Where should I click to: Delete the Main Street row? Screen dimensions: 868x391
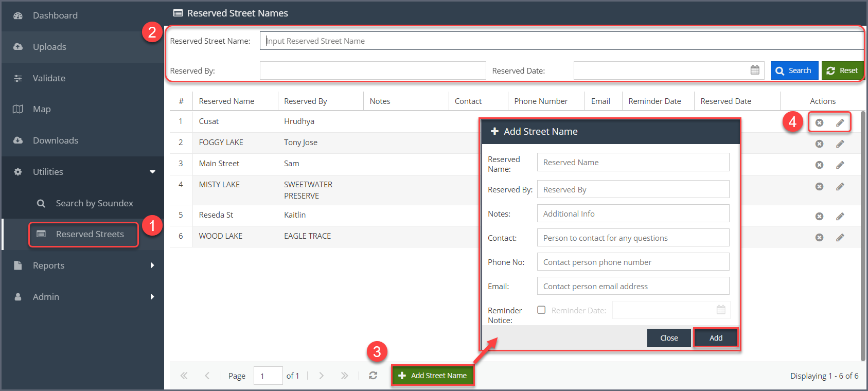tap(819, 165)
